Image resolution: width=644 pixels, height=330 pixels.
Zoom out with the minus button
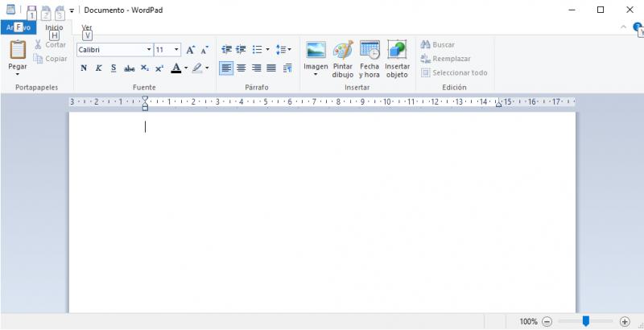(x=547, y=322)
